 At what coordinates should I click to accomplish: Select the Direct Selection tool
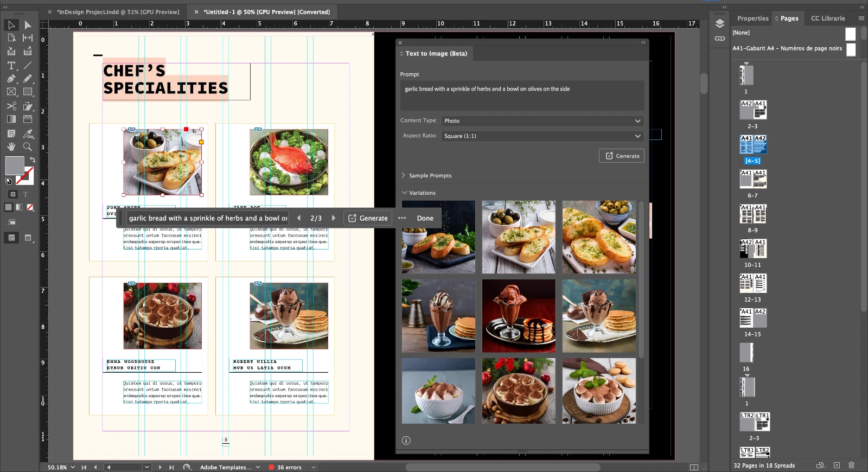(28, 25)
